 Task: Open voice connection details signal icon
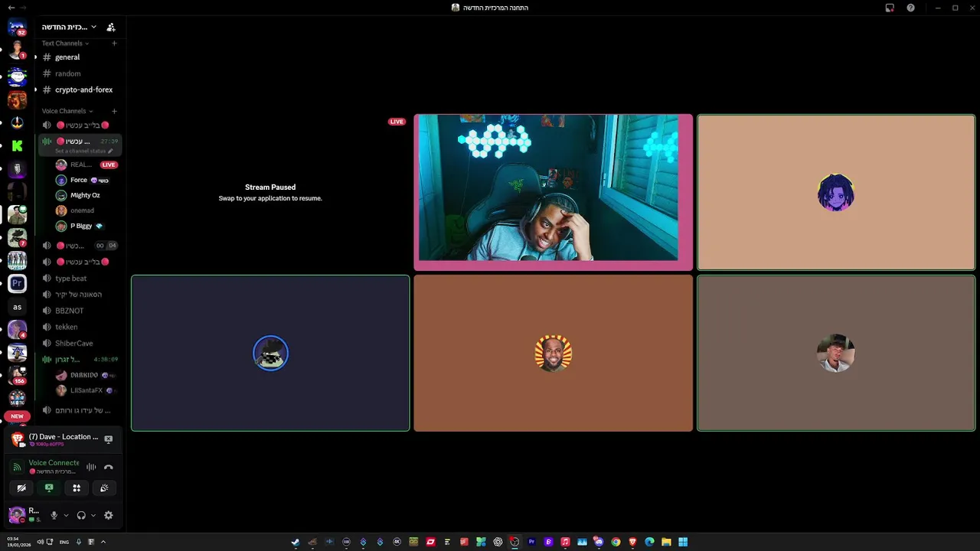(17, 467)
